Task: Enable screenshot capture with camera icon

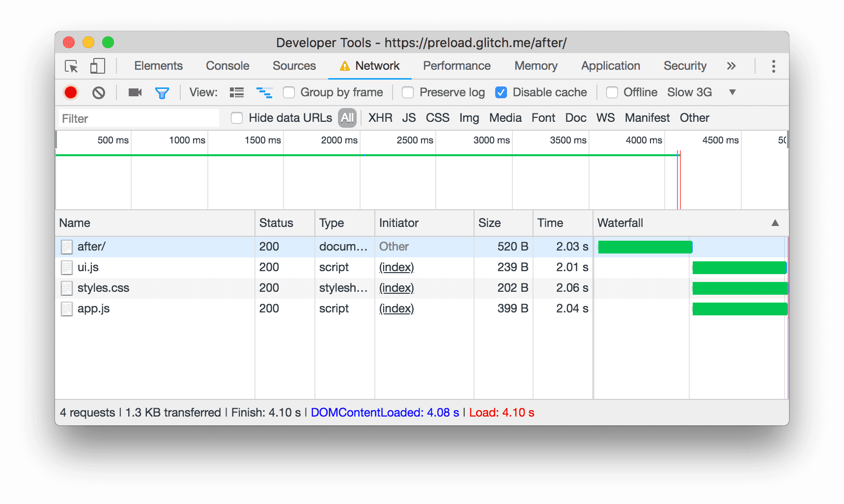Action: [135, 92]
